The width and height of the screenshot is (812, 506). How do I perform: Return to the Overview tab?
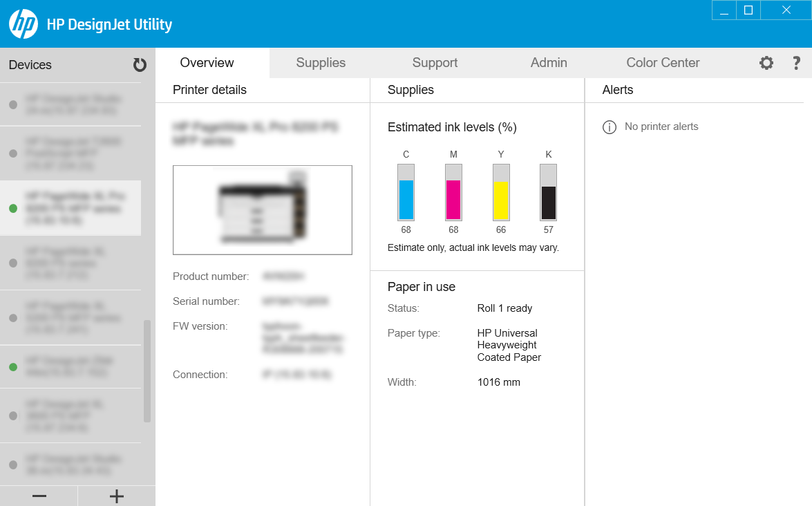coord(207,62)
